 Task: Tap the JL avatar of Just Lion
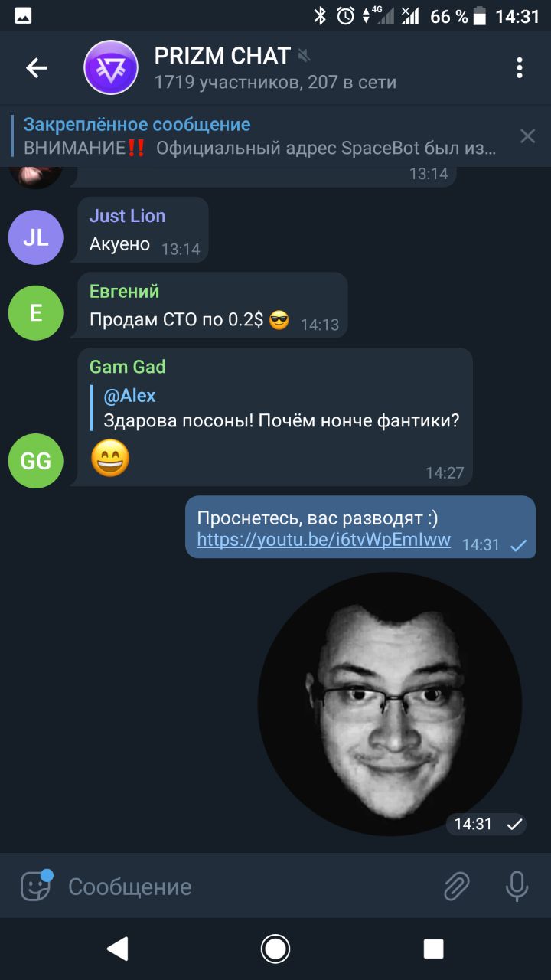click(35, 237)
